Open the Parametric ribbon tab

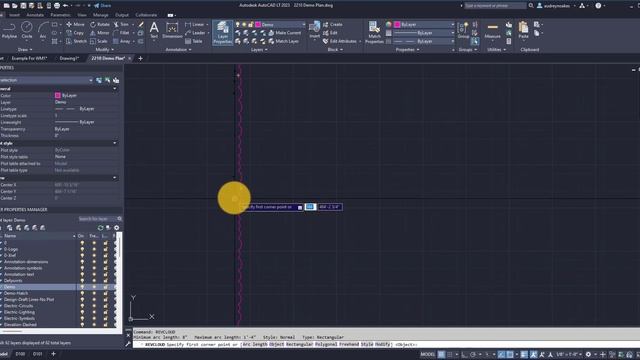60,15
